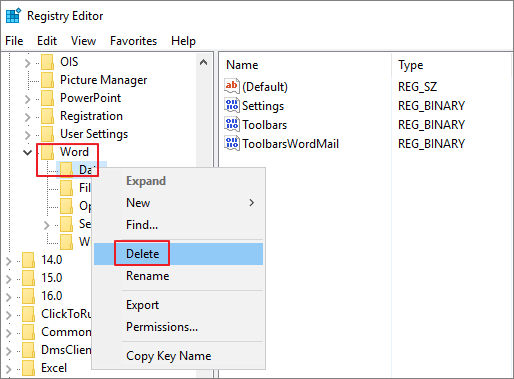514x379 pixels.
Task: Open the Edit menu
Action: (x=47, y=41)
